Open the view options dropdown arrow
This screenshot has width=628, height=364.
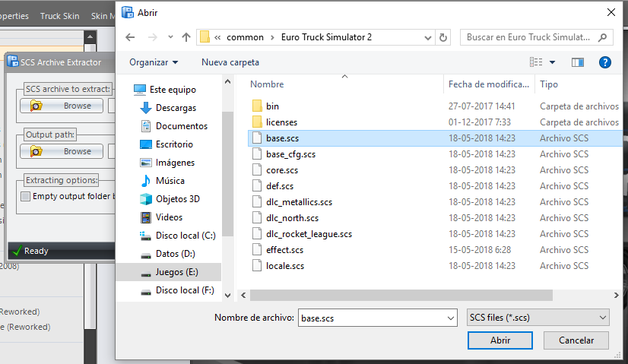pyautogui.click(x=552, y=62)
